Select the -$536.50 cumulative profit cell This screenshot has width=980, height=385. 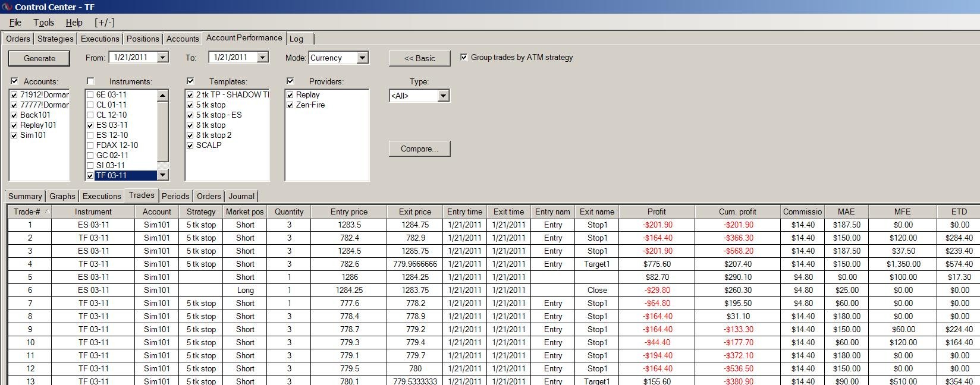737,368
